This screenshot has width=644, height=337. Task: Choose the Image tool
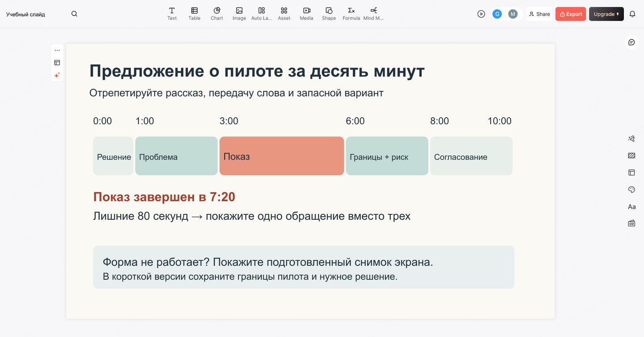[x=239, y=13]
